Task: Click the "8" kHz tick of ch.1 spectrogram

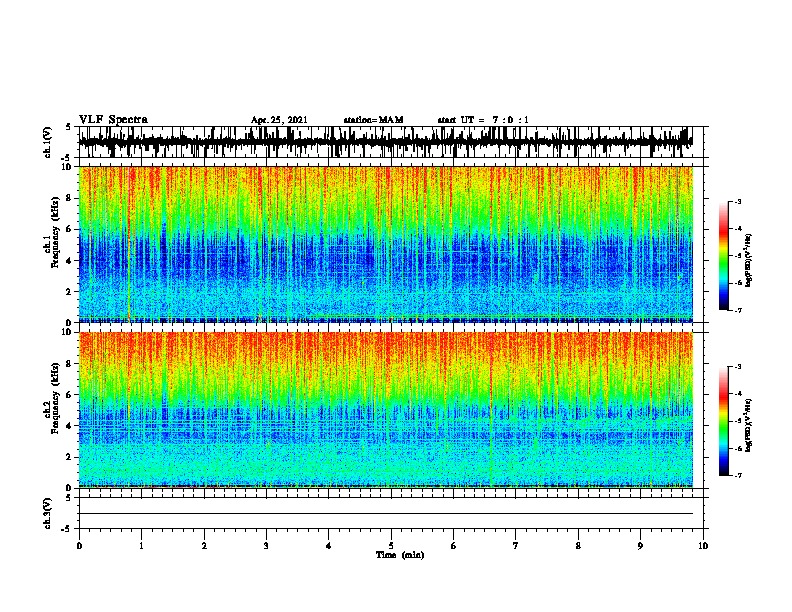Action: [70, 198]
